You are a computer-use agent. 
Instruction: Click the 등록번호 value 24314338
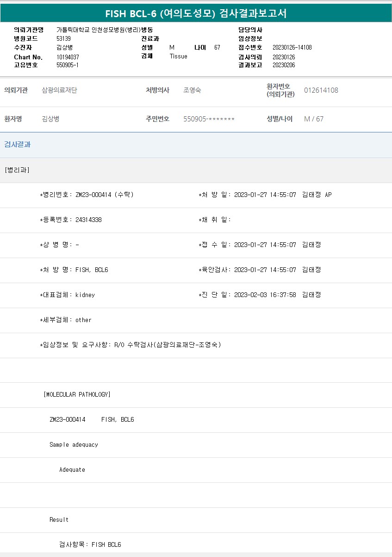[x=88, y=220]
